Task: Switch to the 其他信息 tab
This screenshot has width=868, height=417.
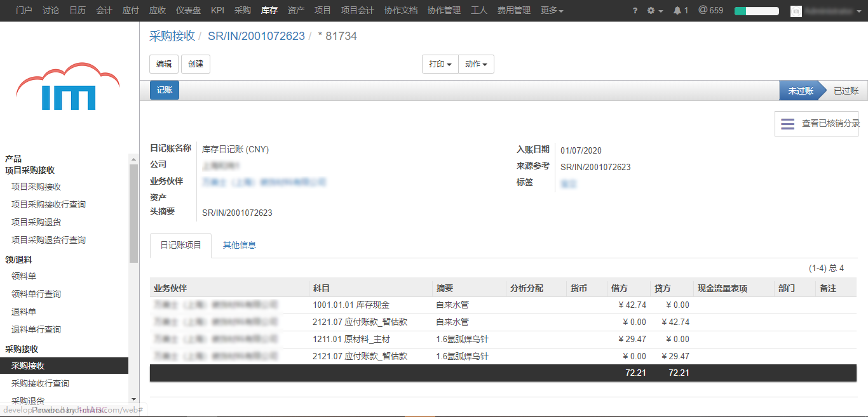Action: point(240,245)
